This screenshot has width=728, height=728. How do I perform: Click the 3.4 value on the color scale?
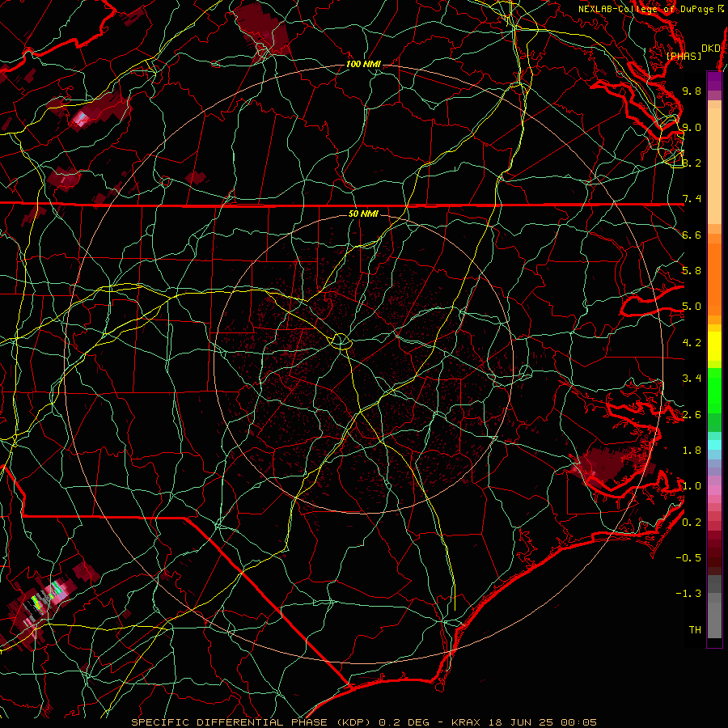pyautogui.click(x=692, y=379)
